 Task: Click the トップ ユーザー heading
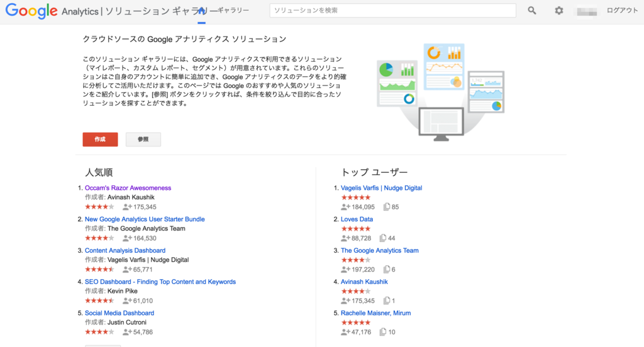(x=374, y=172)
